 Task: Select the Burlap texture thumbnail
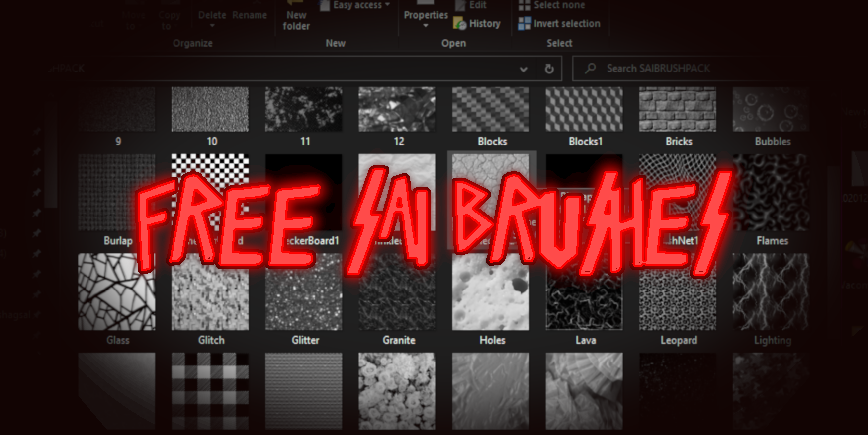[116, 193]
